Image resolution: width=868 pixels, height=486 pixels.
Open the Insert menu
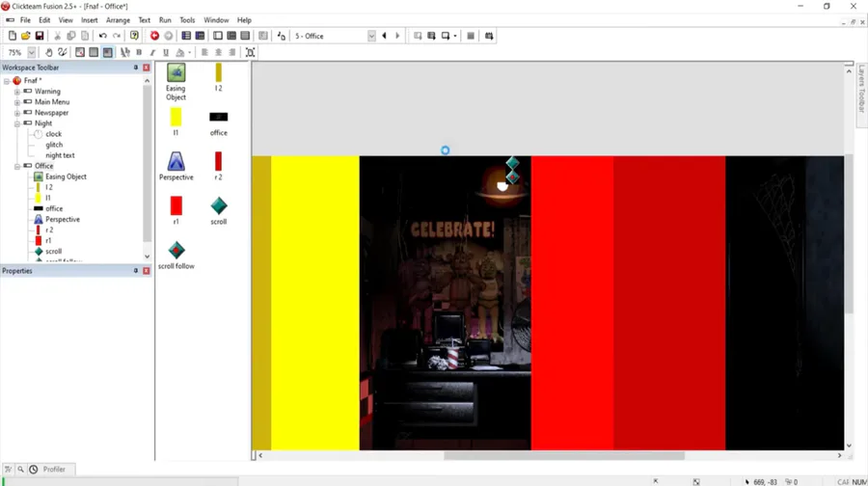point(89,20)
